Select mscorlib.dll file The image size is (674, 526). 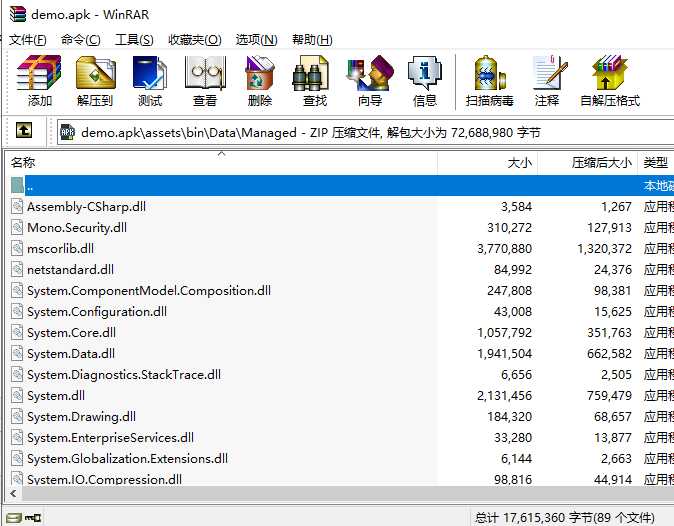tap(340, 248)
